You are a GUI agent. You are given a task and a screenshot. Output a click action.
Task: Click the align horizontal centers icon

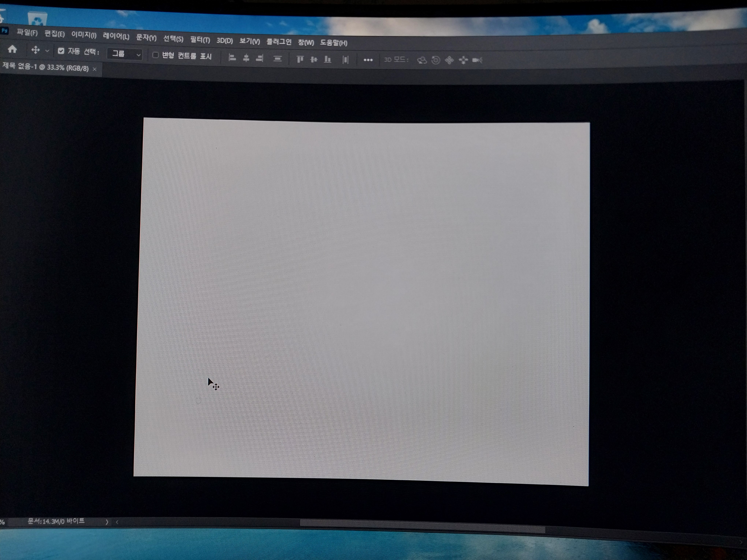point(246,58)
